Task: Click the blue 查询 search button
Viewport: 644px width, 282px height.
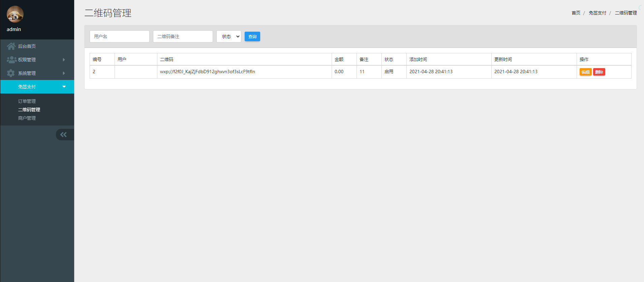Action: [252, 36]
